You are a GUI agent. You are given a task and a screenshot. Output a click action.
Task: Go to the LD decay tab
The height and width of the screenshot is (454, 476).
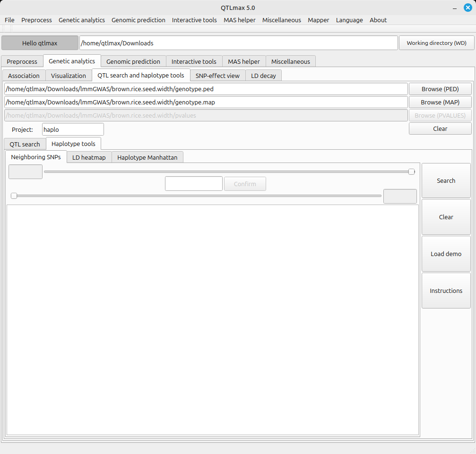(263, 76)
